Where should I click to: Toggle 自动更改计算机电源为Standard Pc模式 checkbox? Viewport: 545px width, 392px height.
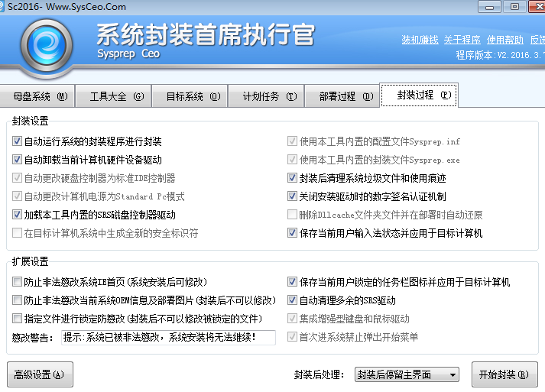click(x=17, y=196)
